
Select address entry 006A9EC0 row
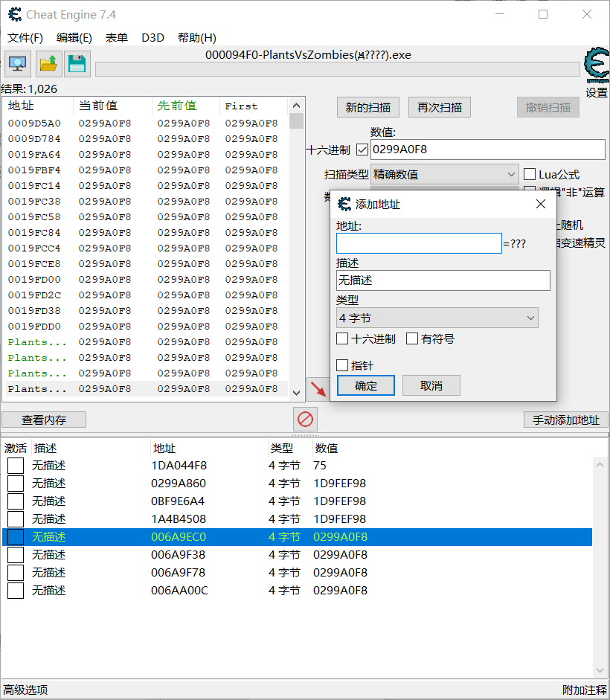click(298, 537)
